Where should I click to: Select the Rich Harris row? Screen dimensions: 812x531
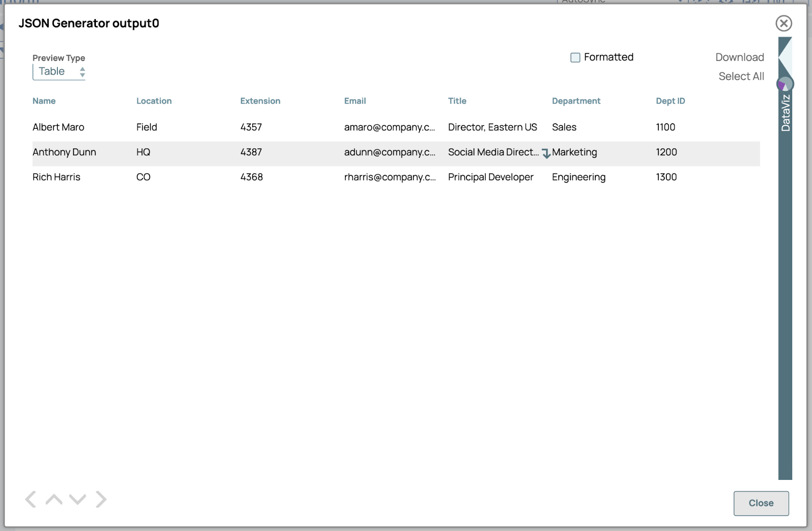click(56, 177)
